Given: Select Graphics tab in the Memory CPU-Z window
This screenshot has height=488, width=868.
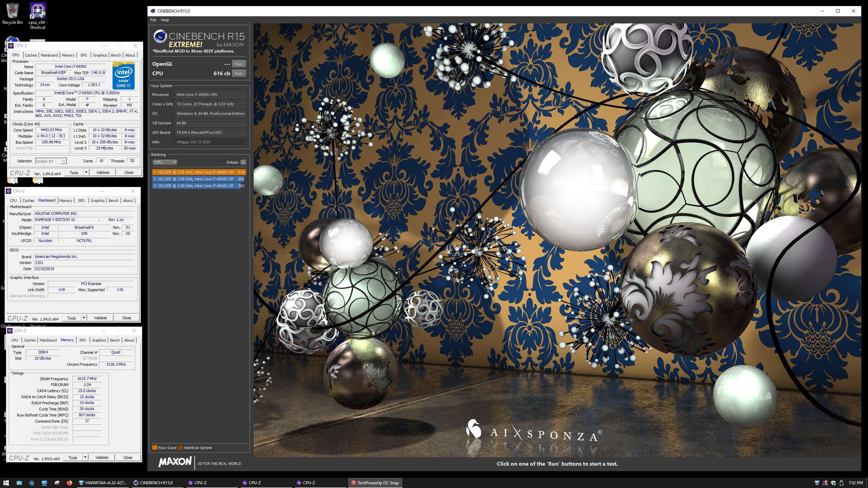Looking at the screenshot, I should coord(99,340).
